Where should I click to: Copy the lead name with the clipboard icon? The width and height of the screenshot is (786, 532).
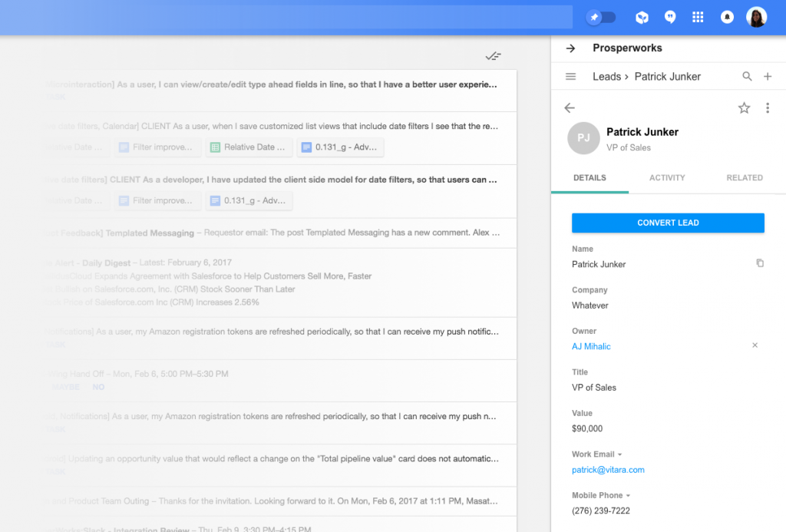point(760,263)
